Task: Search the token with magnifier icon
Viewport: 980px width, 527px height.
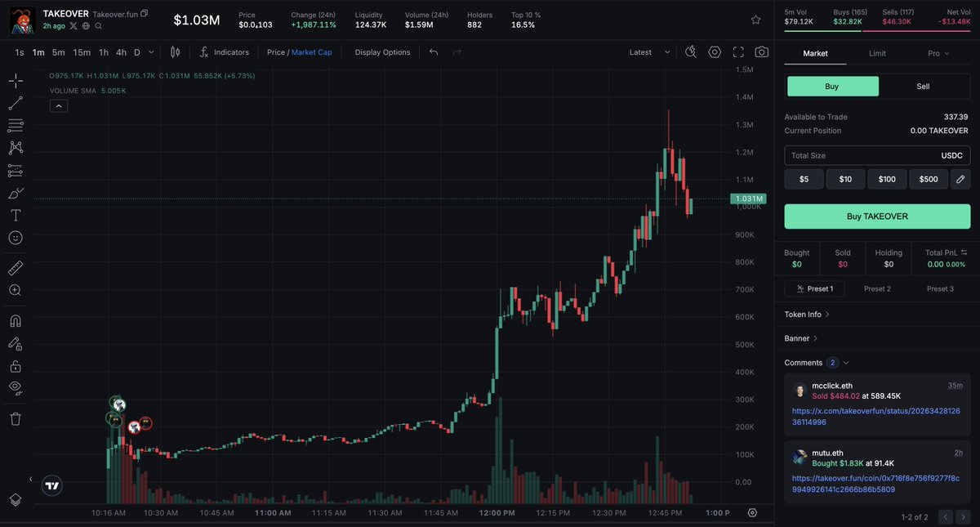Action: (x=98, y=26)
